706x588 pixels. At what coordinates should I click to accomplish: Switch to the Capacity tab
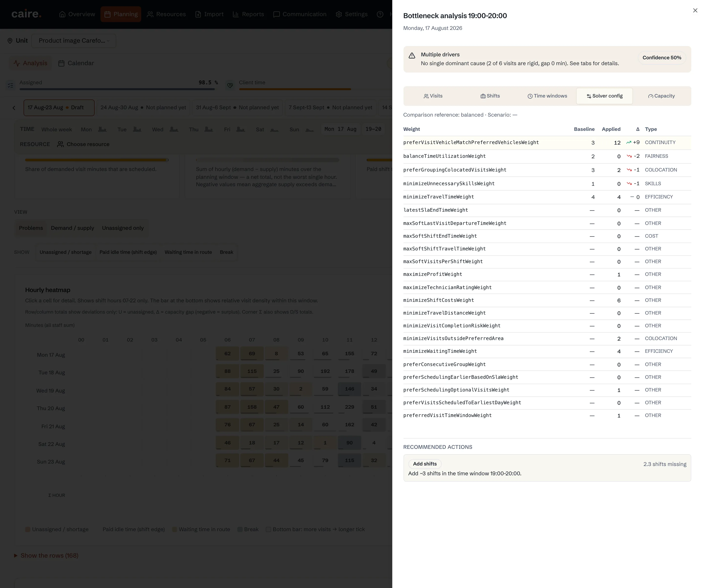[661, 96]
